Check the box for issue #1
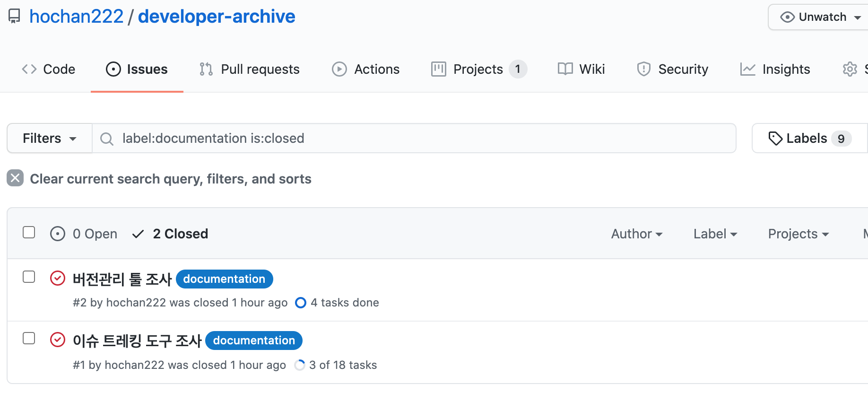This screenshot has width=868, height=402. [29, 338]
